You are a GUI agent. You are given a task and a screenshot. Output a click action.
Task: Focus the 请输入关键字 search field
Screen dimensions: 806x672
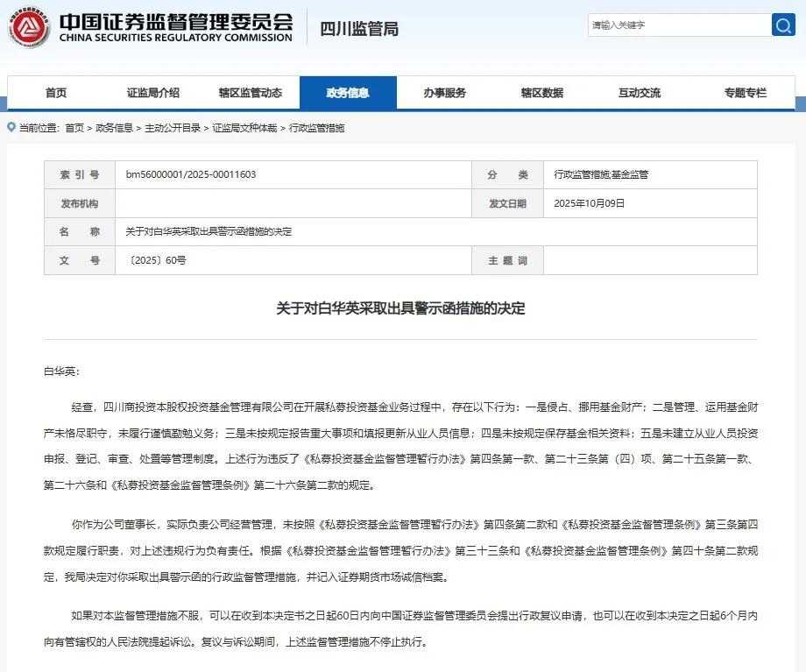680,25
